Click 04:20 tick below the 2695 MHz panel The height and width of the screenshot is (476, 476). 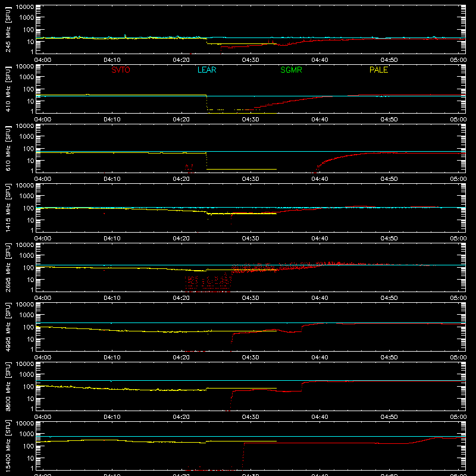tap(181, 298)
